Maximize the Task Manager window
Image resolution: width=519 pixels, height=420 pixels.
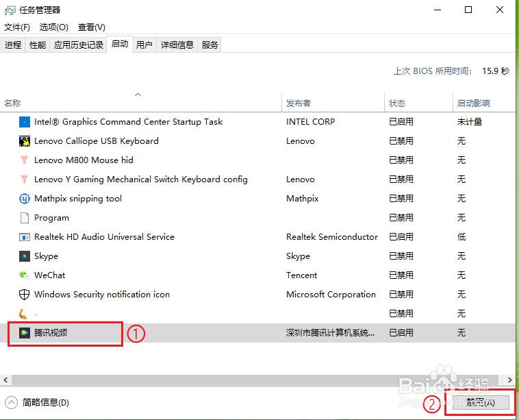[x=468, y=10]
